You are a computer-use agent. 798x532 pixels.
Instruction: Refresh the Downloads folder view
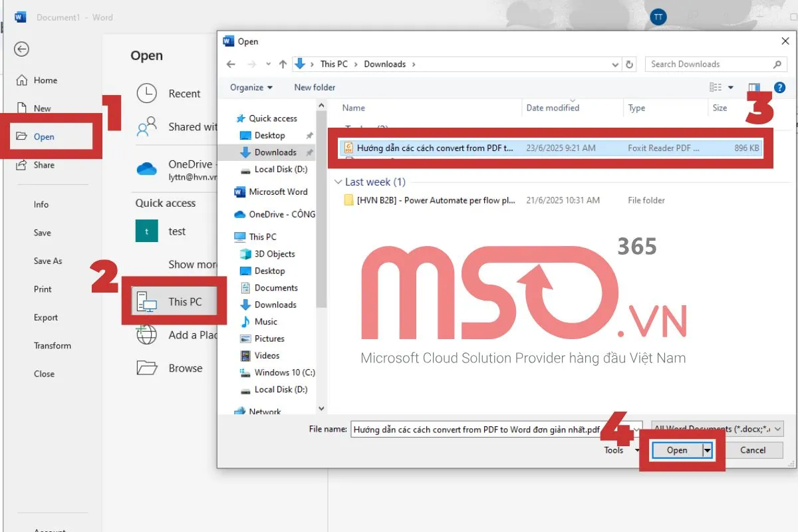630,65
